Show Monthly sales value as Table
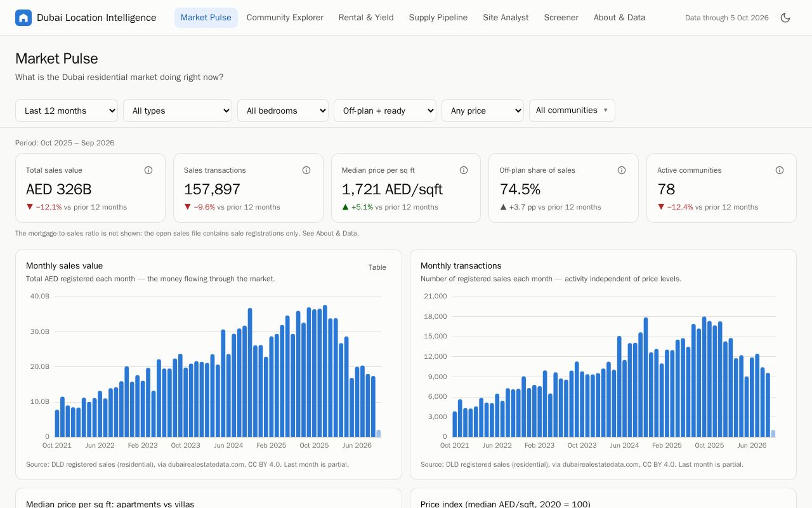 pos(377,267)
